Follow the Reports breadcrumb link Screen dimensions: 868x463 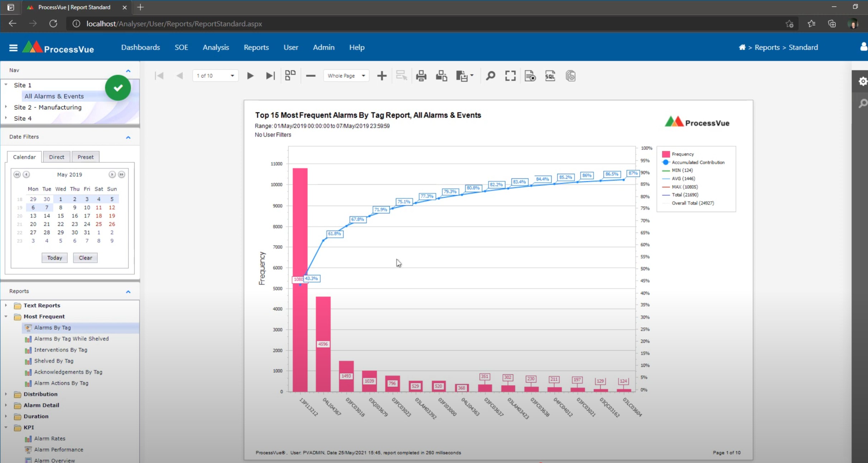pyautogui.click(x=767, y=47)
